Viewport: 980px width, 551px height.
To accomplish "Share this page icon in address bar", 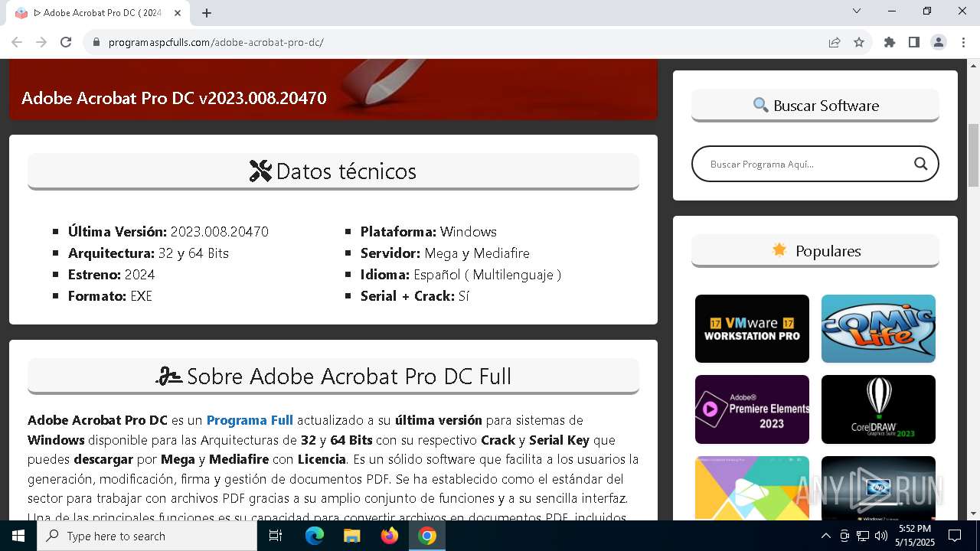I will (835, 42).
